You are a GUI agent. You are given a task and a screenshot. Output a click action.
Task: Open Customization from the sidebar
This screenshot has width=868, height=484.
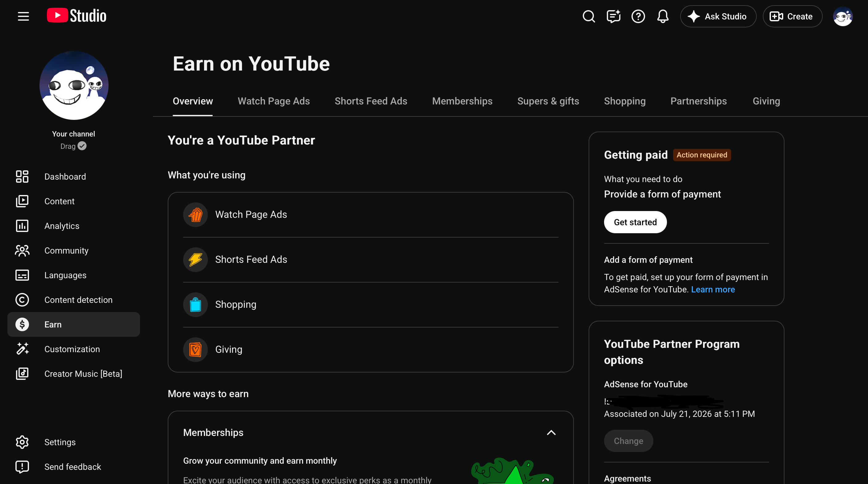(x=73, y=349)
